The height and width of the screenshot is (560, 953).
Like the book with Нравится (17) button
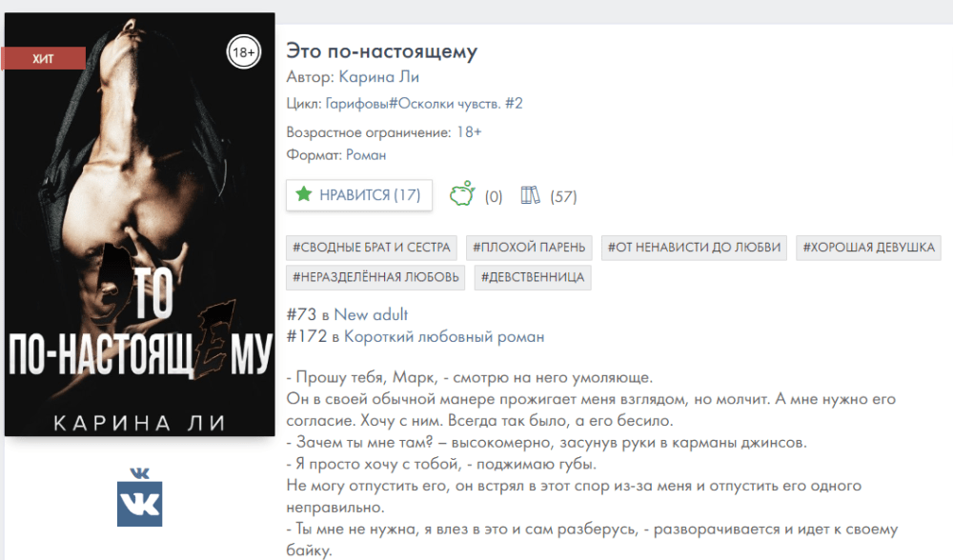359,195
